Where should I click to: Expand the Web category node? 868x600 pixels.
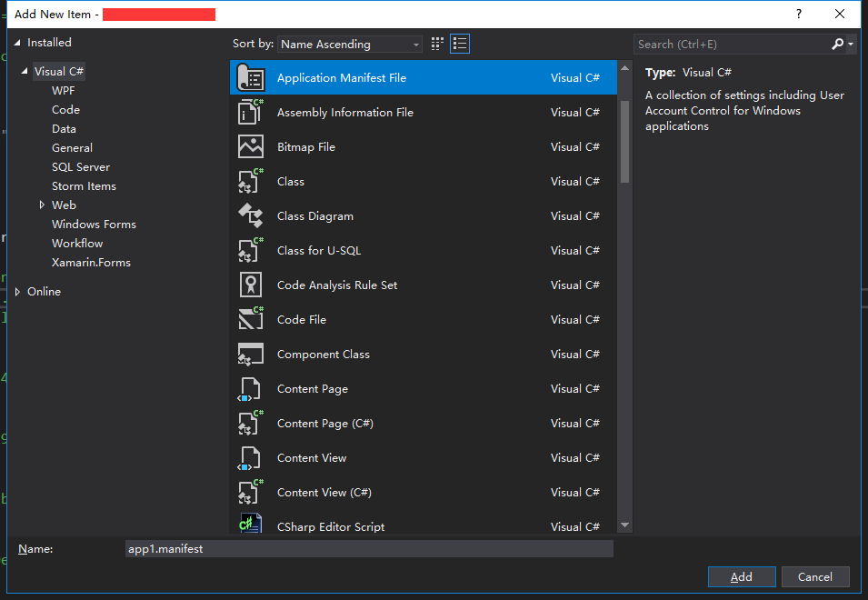(42, 205)
